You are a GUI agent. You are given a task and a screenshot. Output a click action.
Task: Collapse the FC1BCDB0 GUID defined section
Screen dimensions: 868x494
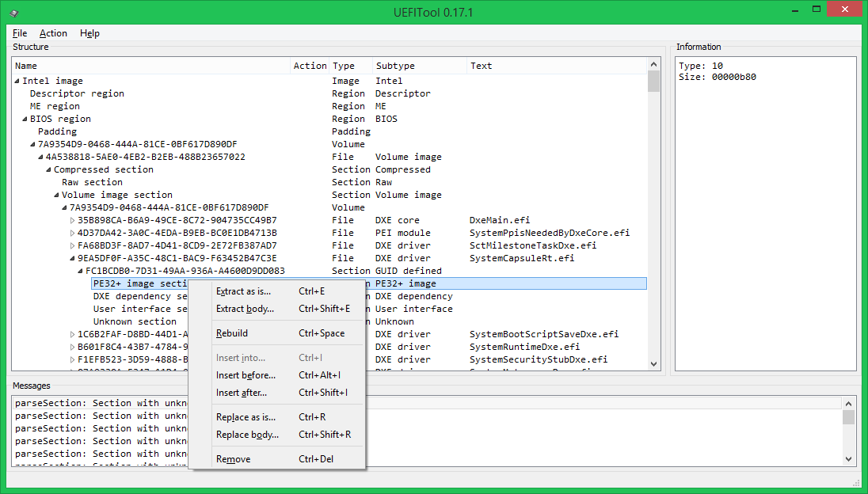[80, 271]
